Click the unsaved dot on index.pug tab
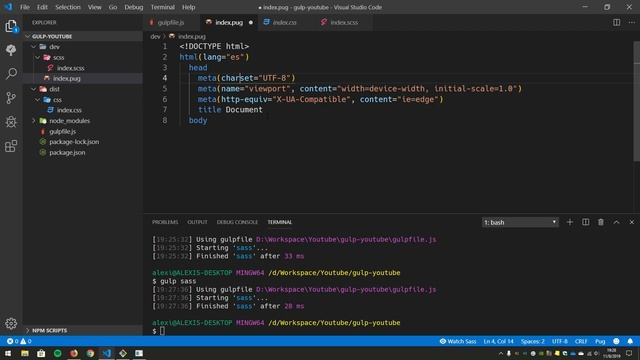This screenshot has width=640, height=360. point(251,22)
